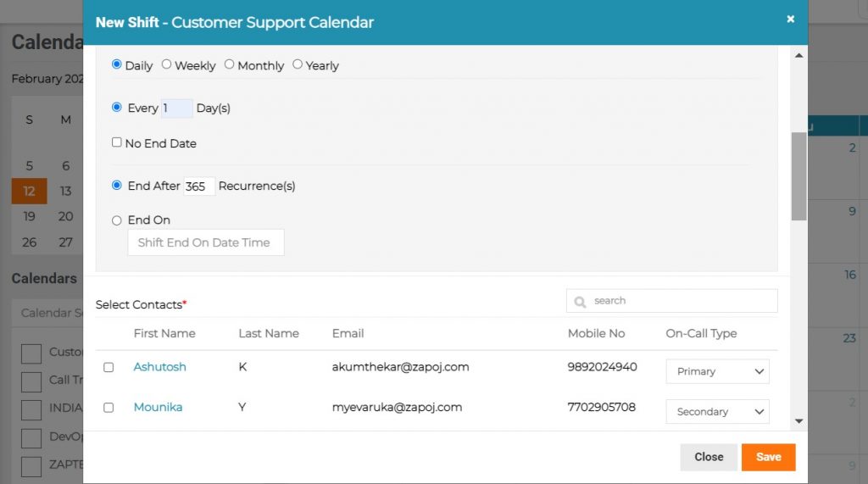Click the 365 recurrences input field
The image size is (868, 484).
point(198,186)
